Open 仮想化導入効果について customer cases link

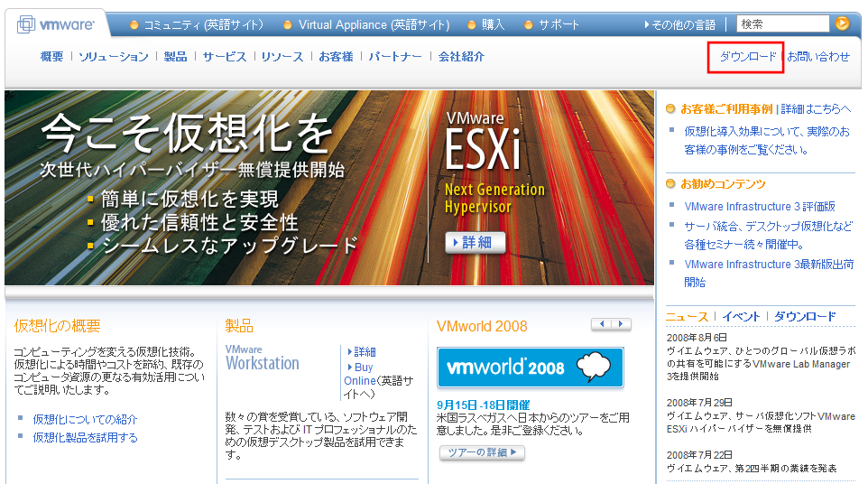point(767,141)
